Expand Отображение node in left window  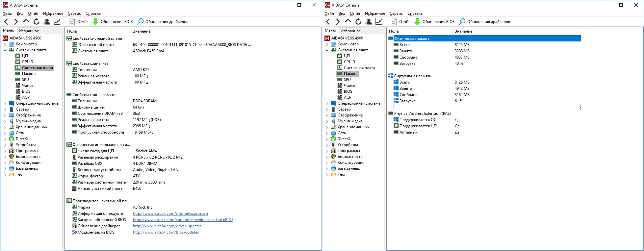[5, 115]
